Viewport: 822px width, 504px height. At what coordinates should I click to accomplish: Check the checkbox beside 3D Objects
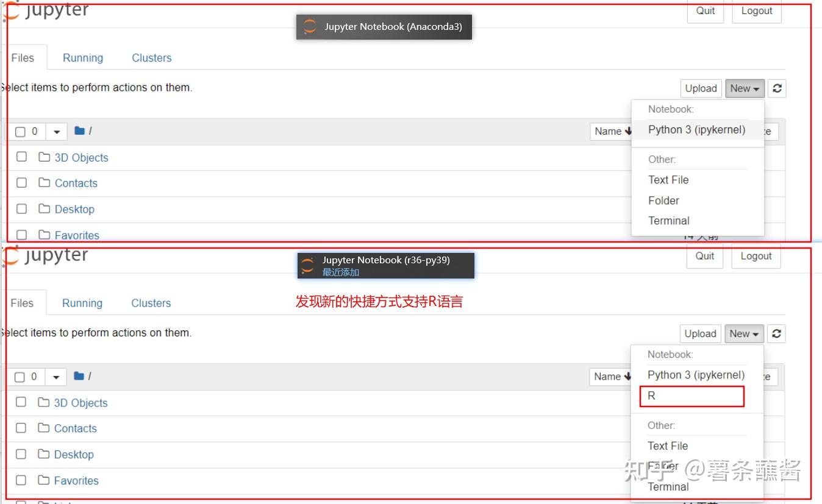[x=22, y=157]
